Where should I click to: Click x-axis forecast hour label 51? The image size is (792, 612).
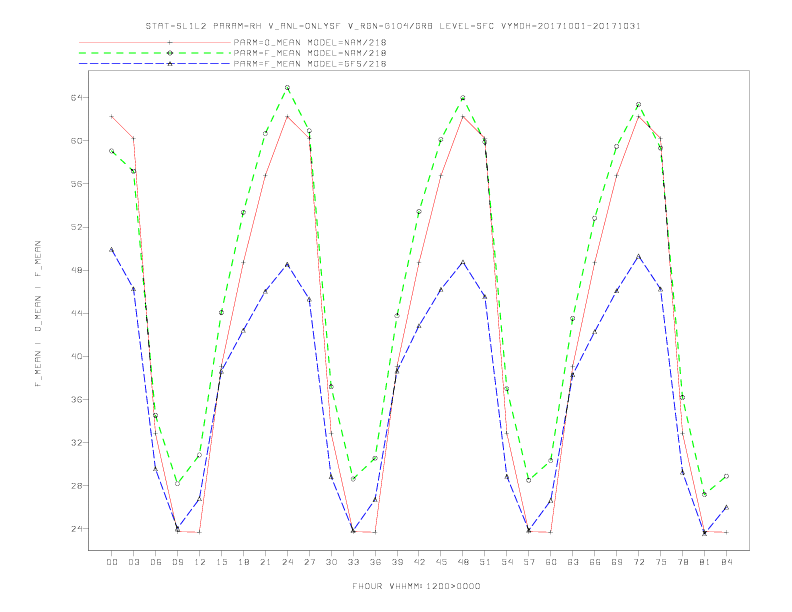point(485,562)
